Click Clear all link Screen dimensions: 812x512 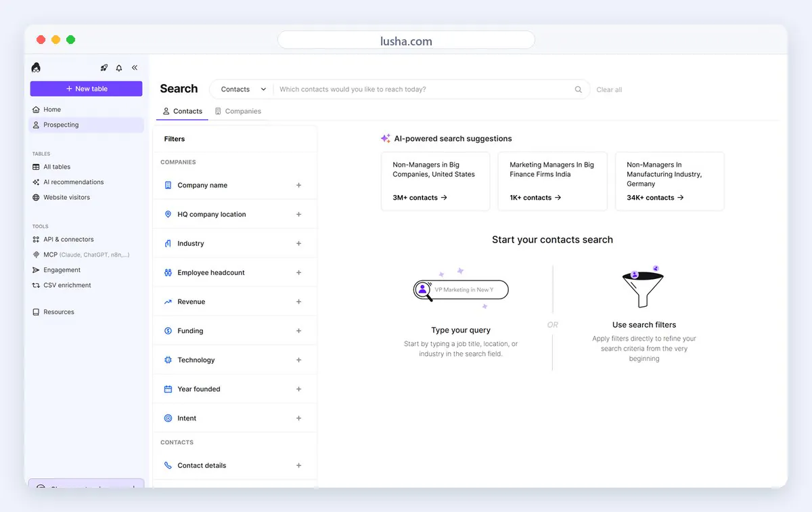(x=609, y=89)
